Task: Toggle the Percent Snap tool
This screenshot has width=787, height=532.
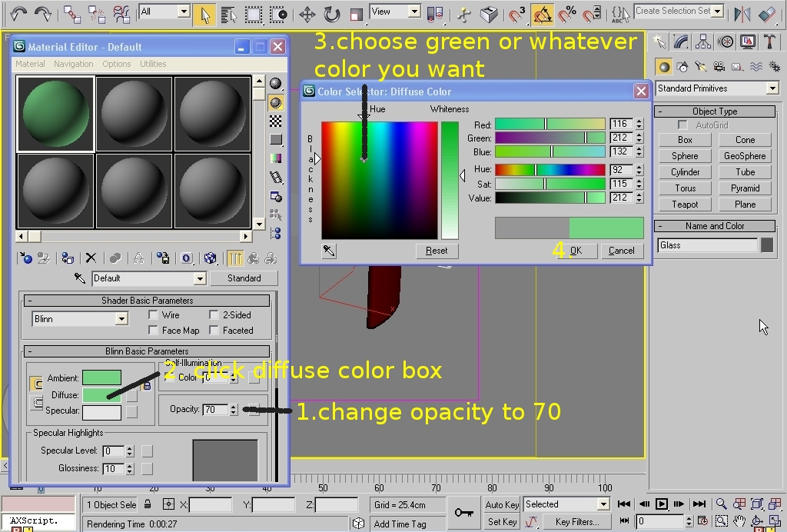Action: (568, 15)
